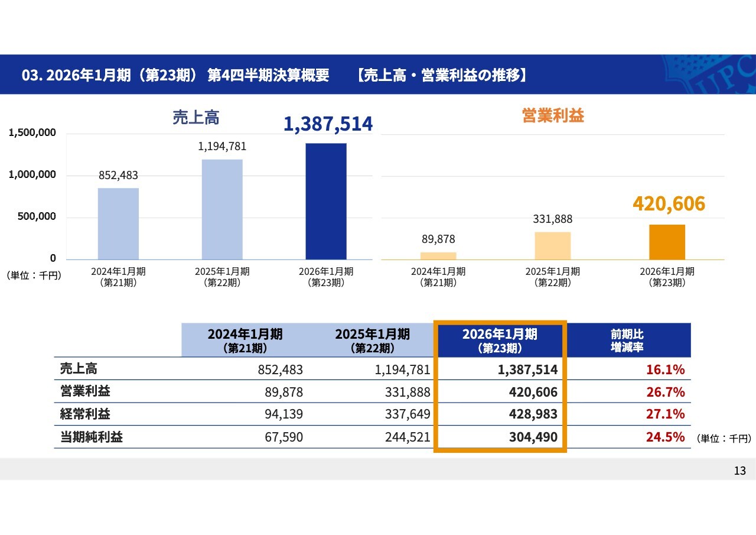Image resolution: width=756 pixels, height=535 pixels.
Task: Click the 26.7% growth rate value
Action: (x=664, y=391)
